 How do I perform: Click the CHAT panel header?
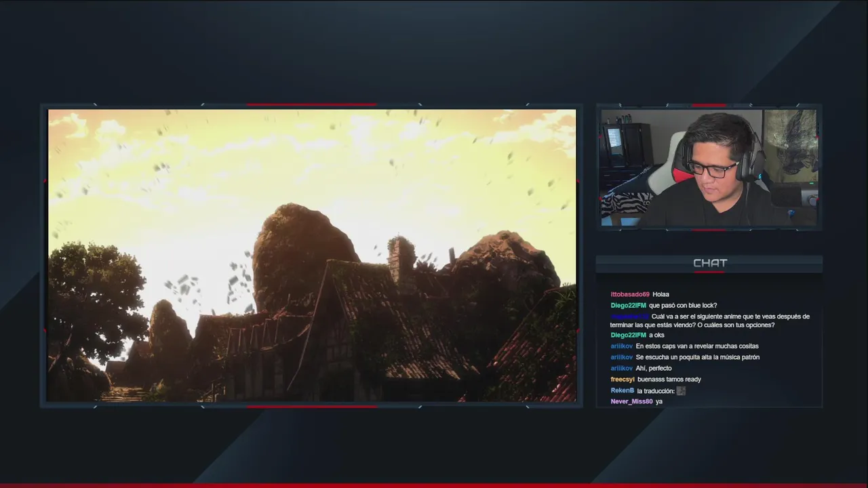click(709, 263)
